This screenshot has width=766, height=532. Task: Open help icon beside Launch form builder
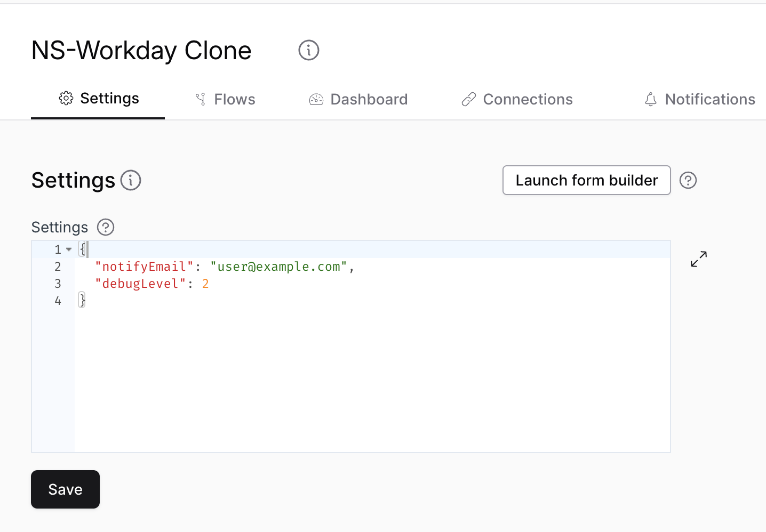tap(688, 181)
